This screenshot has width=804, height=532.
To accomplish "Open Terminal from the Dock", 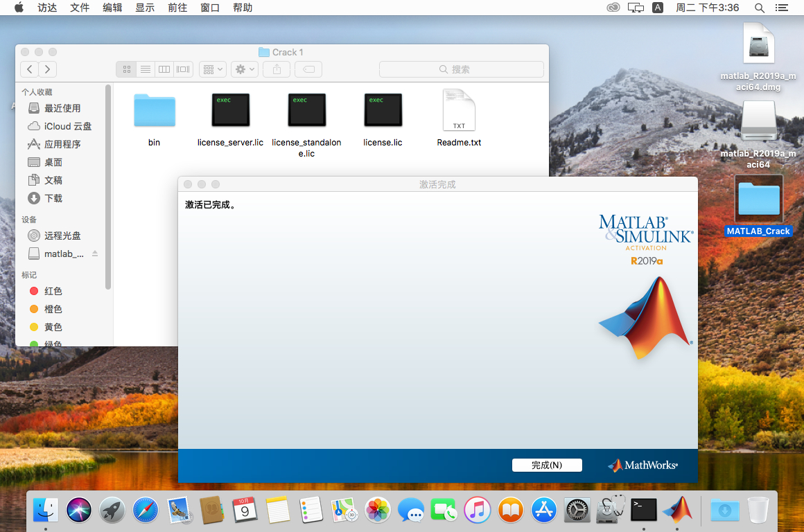I will 644,510.
